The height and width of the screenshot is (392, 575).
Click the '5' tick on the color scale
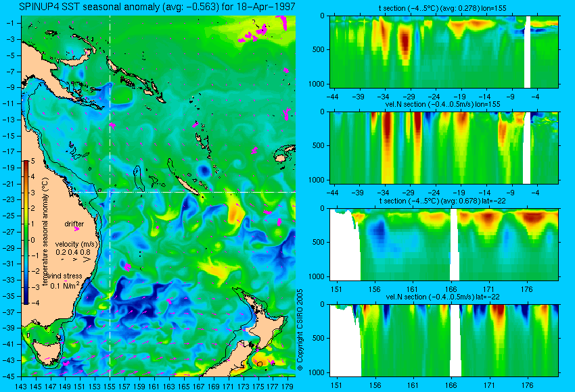click(x=33, y=161)
